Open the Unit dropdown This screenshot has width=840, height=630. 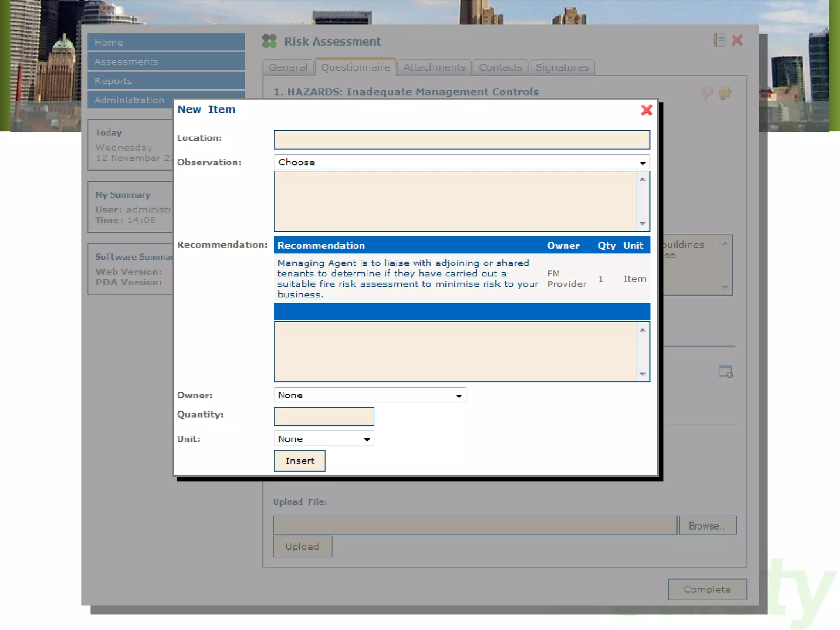click(324, 439)
